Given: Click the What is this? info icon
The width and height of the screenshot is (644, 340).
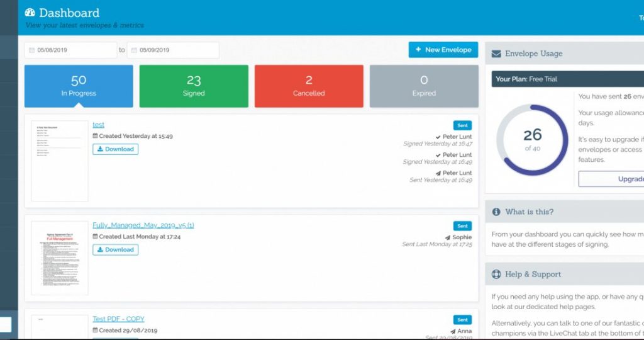Looking at the screenshot, I should click(x=496, y=212).
